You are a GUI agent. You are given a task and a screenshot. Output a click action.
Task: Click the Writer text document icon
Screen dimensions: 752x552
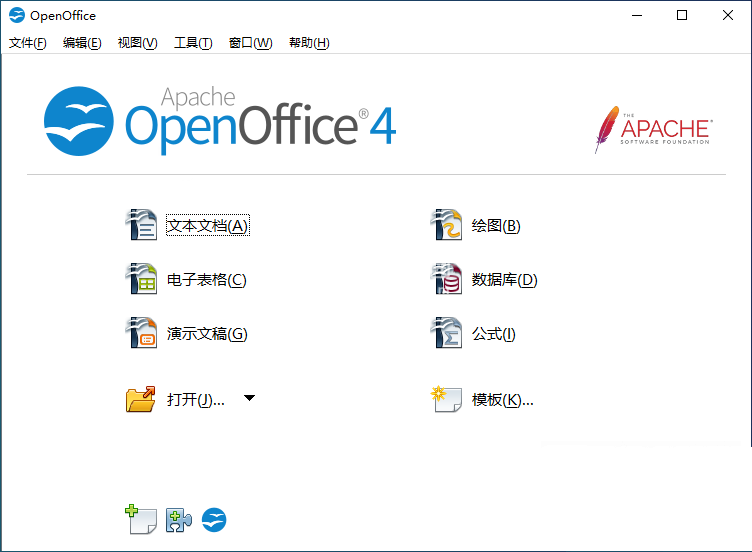click(141, 224)
